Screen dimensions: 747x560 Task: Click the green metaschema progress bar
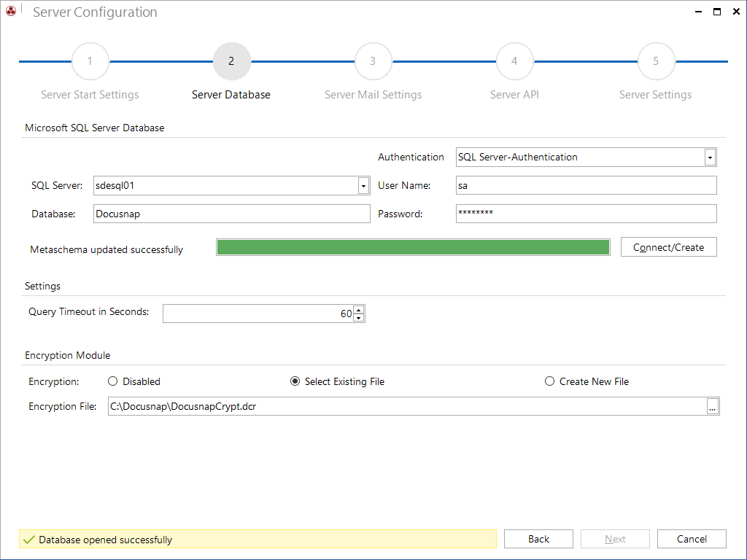pyautogui.click(x=413, y=247)
